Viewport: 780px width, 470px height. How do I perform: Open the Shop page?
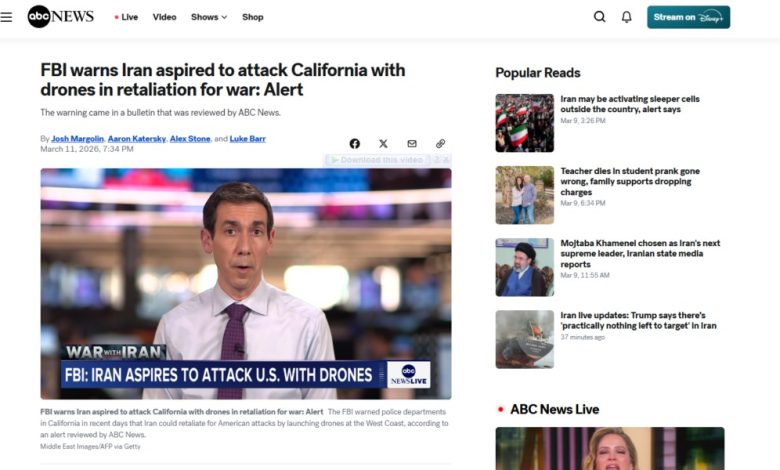click(x=253, y=17)
